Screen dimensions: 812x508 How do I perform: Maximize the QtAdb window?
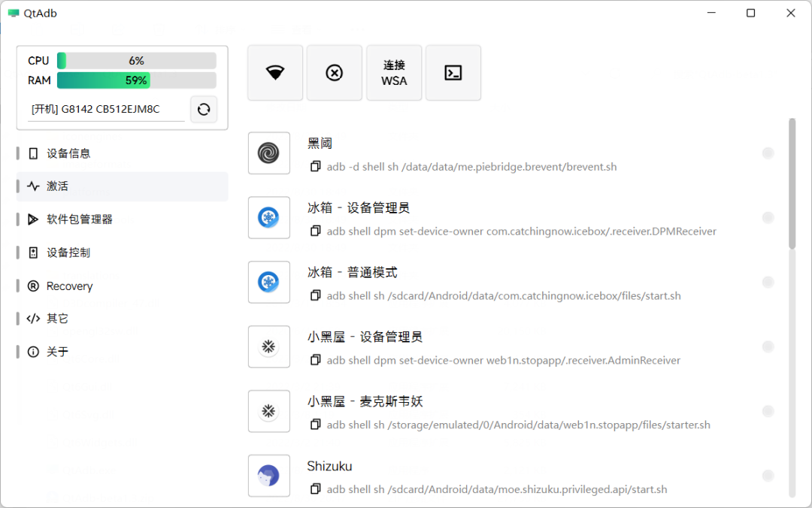750,13
